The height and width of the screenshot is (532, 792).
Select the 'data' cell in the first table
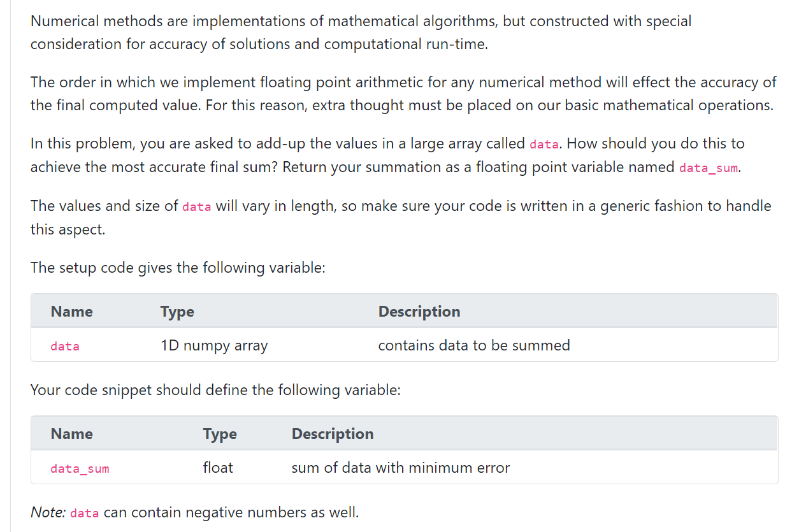(x=65, y=347)
